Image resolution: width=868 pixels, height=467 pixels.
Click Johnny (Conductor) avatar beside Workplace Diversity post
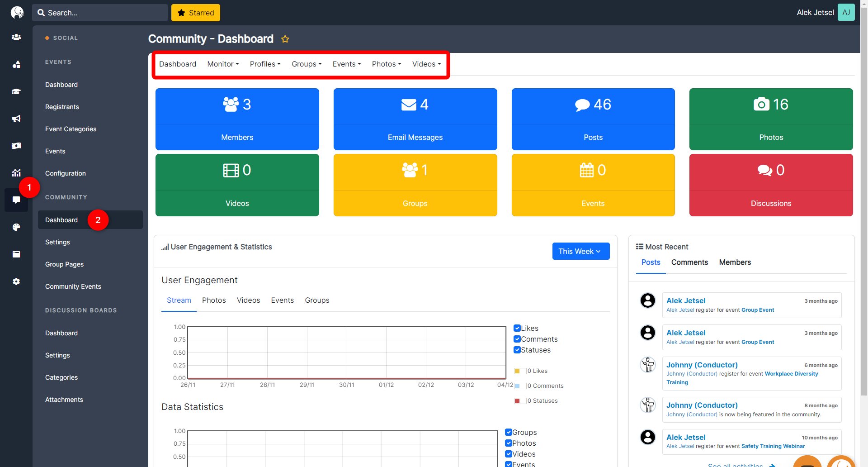pos(648,365)
